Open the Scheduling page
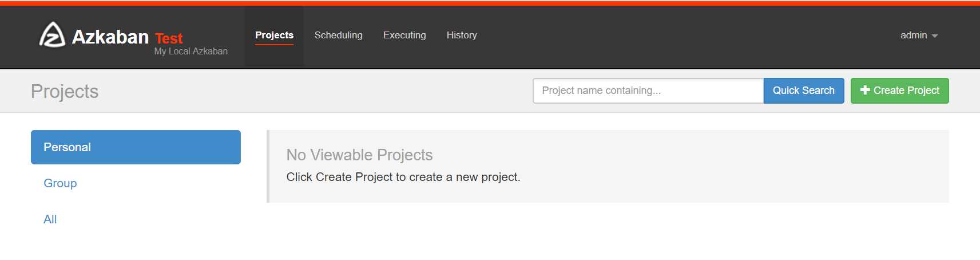980x260 pixels. click(x=338, y=36)
